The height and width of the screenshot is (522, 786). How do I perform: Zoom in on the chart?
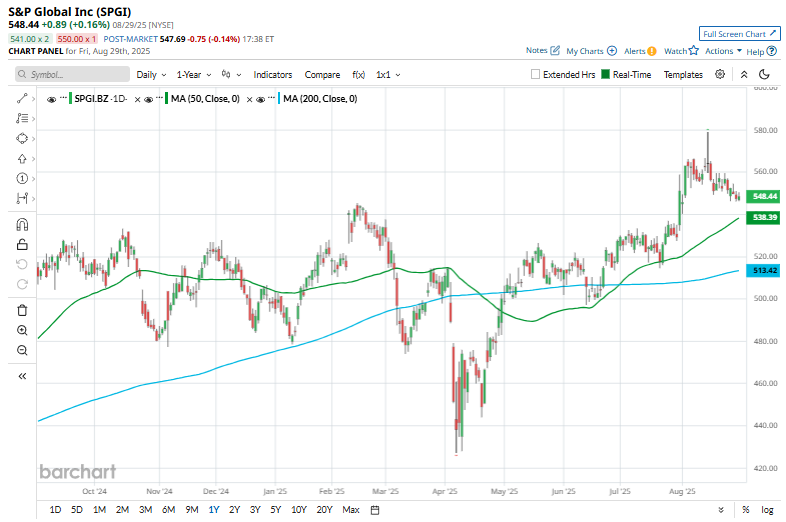pyautogui.click(x=22, y=330)
